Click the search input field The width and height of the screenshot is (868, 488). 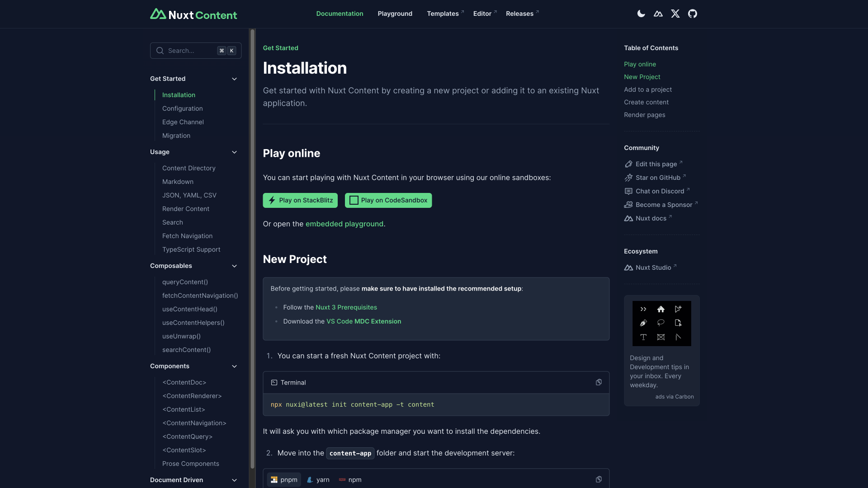(x=195, y=50)
